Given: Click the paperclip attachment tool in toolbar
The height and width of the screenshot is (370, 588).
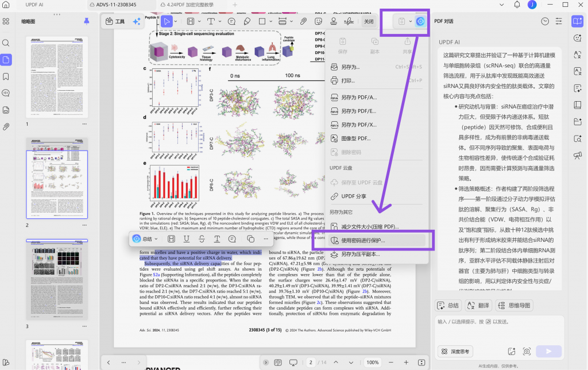Looking at the screenshot, I should pyautogui.click(x=303, y=21).
